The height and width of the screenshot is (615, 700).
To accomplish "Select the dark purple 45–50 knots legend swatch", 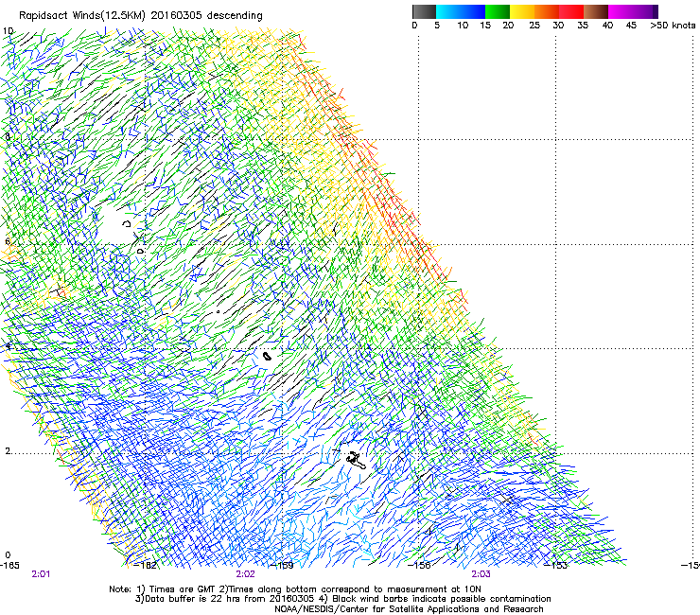I will [645, 11].
